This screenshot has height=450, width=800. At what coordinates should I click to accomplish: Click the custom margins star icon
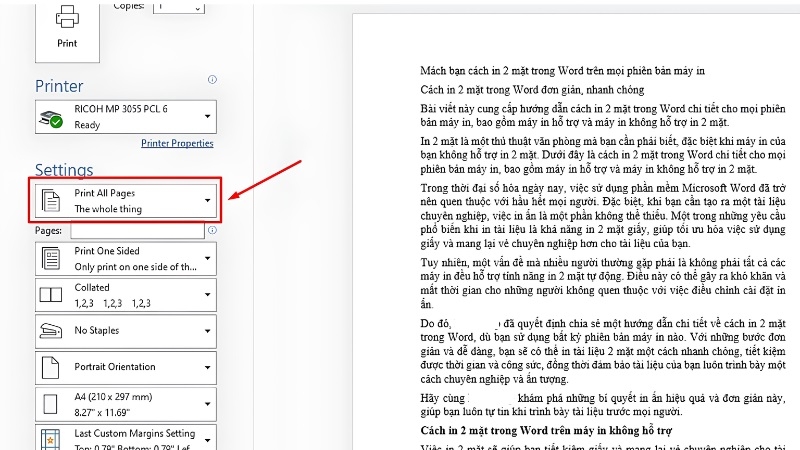(x=51, y=439)
